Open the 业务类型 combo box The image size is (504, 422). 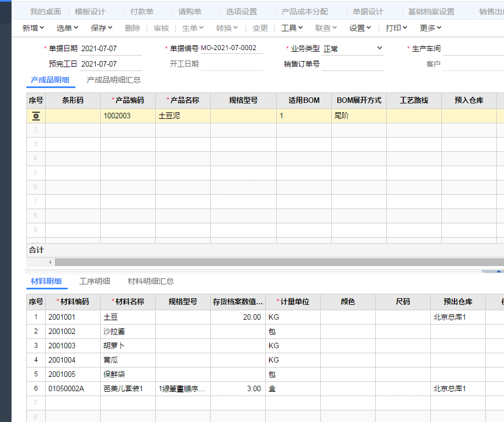click(x=353, y=48)
